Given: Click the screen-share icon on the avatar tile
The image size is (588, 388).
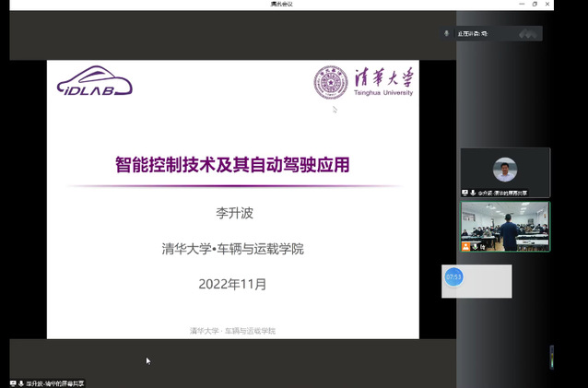Looking at the screenshot, I should [466, 193].
